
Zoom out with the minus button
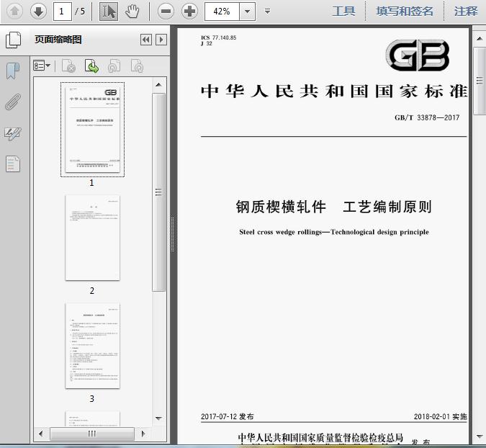coord(166,12)
